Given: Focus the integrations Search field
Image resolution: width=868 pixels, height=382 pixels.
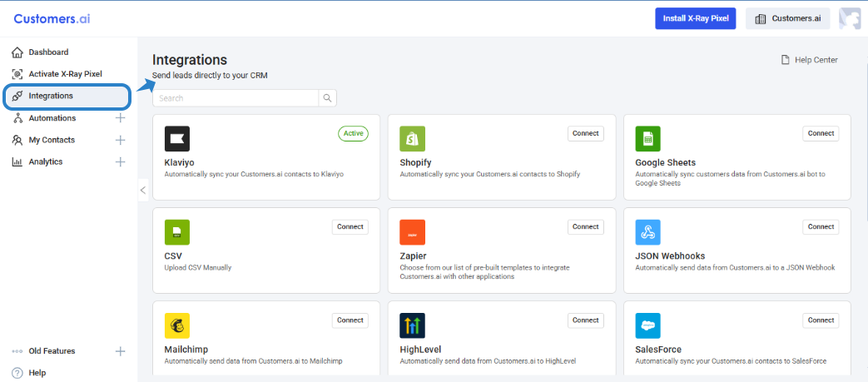Looking at the screenshot, I should pos(236,98).
